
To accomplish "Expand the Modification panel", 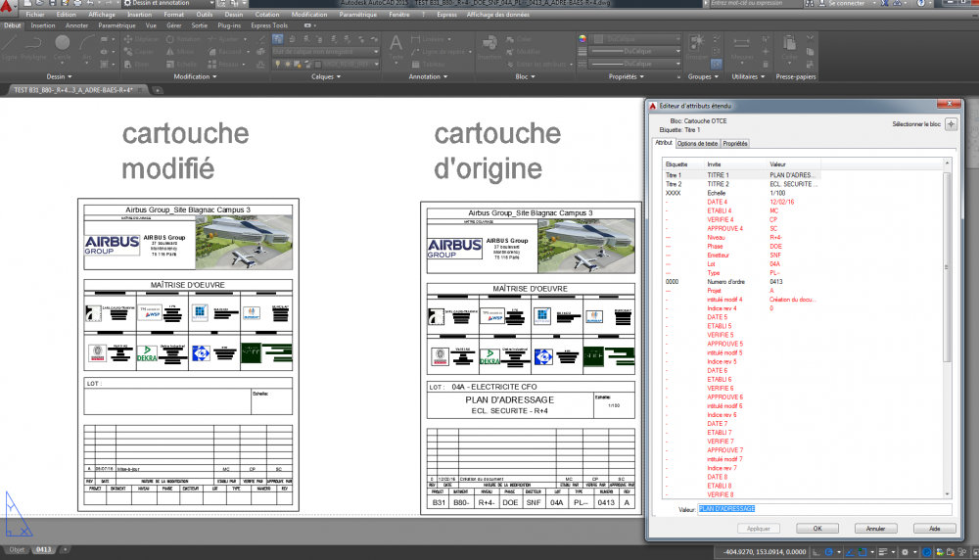I will 196,76.
